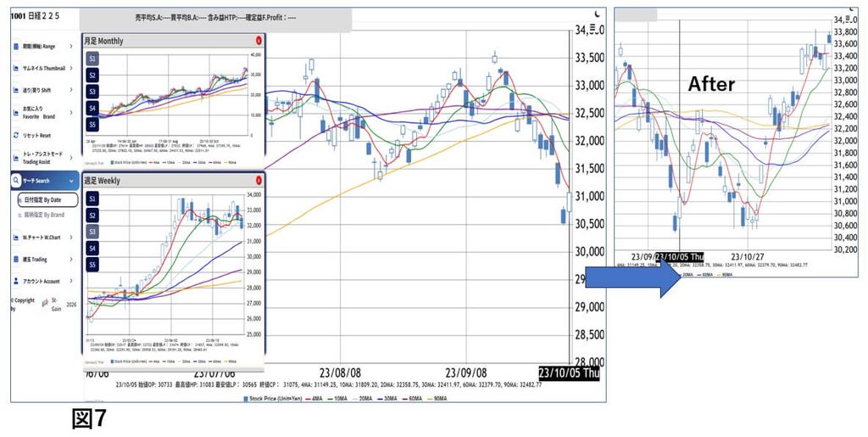Toggle 10MA line in main chart legend
Screen dimensions: 868x437
(338, 399)
